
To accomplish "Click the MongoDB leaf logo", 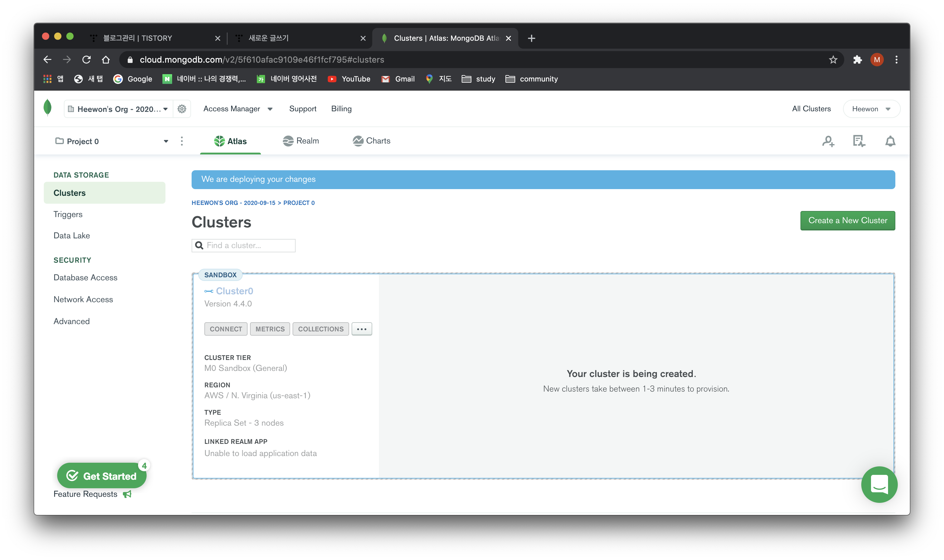I will coord(47,108).
